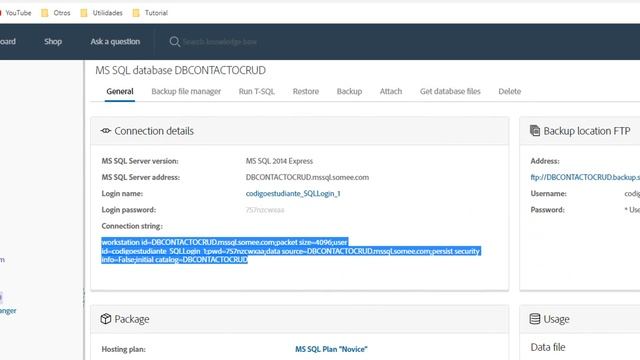Open the Tutorial bookmark folder
Screen dimensions: 640x360
click(150, 13)
